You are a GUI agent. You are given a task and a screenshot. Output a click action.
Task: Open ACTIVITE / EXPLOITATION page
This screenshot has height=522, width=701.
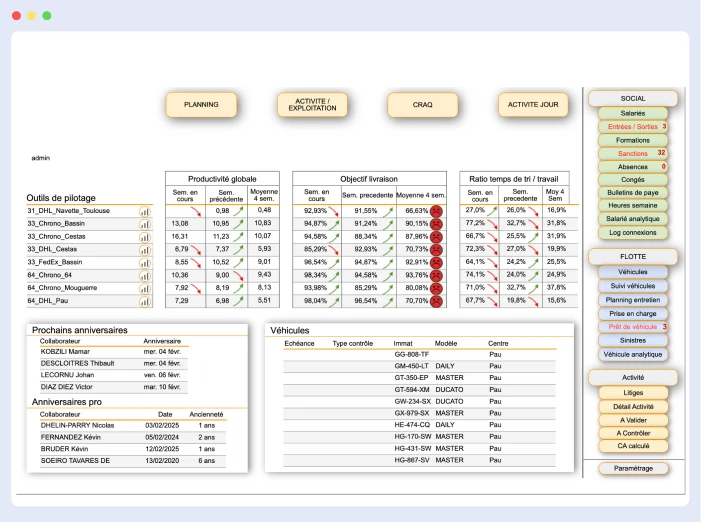(312, 104)
